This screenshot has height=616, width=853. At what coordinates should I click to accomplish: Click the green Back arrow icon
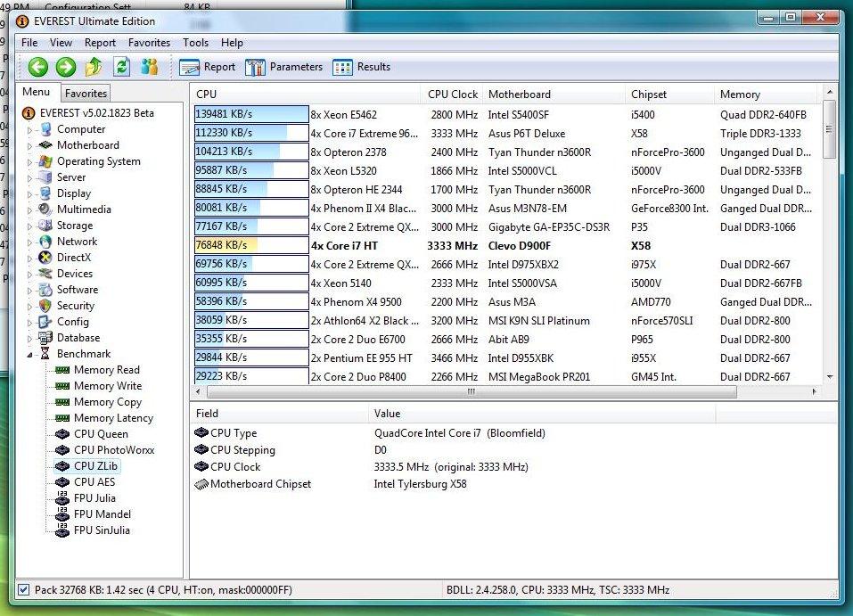click(37, 67)
